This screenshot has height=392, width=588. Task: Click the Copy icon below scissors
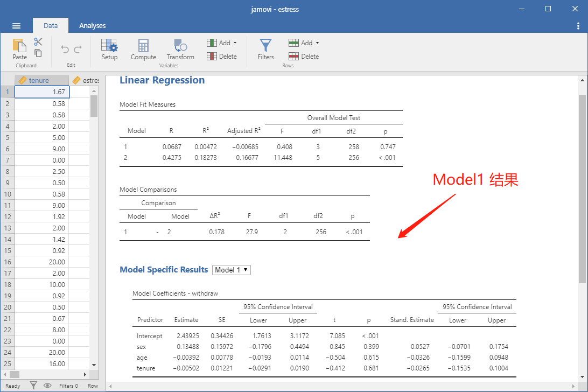point(38,53)
